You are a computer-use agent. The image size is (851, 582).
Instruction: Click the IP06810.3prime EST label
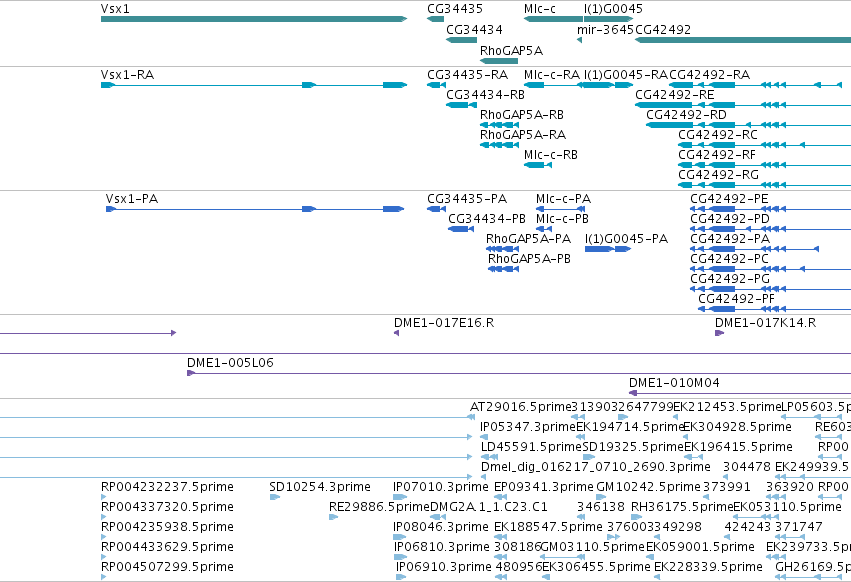pyautogui.click(x=442, y=547)
